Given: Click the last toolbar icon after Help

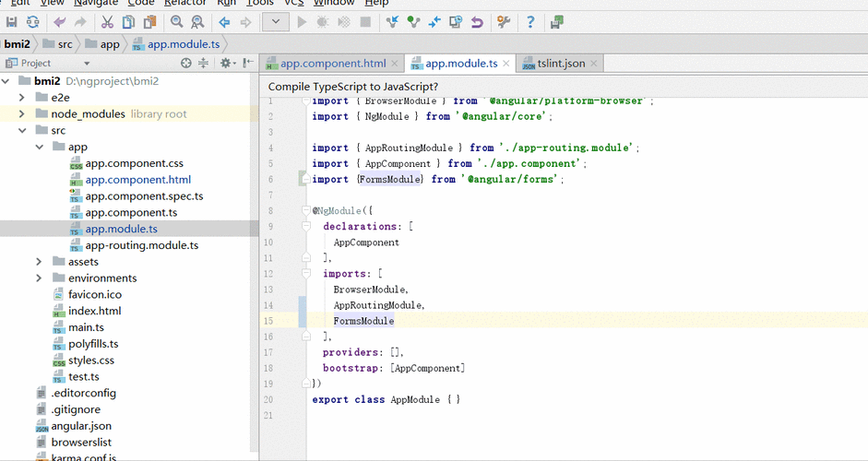Looking at the screenshot, I should click(557, 22).
